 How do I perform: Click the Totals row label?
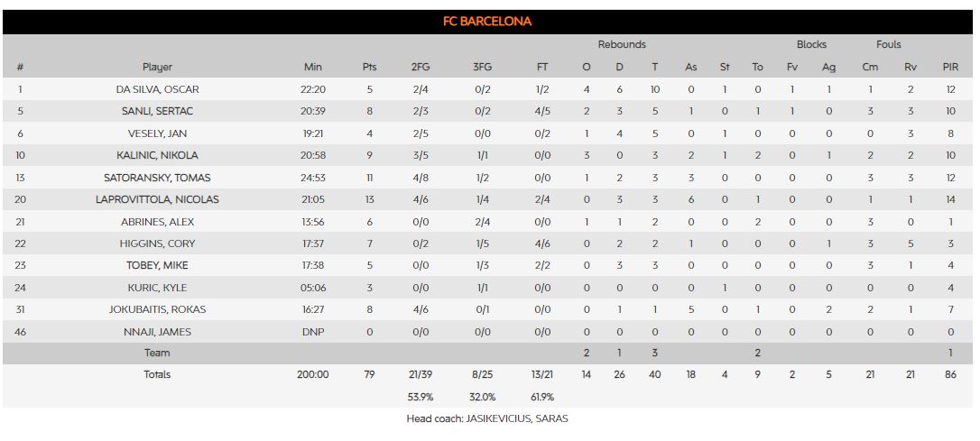click(x=157, y=374)
